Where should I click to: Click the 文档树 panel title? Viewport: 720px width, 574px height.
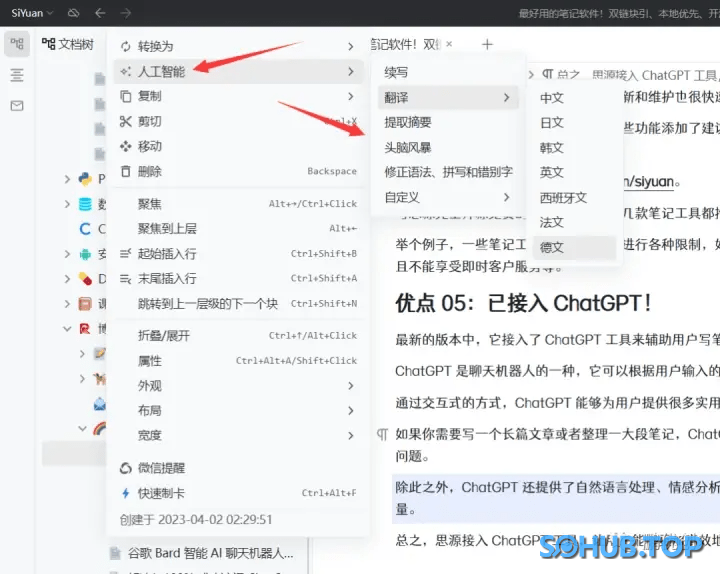68,44
